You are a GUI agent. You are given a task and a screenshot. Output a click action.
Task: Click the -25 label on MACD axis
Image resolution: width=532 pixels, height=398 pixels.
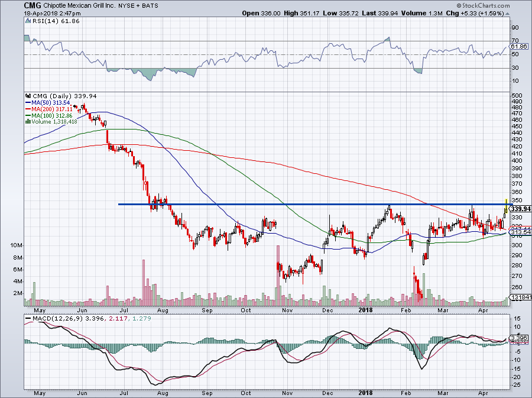click(517, 385)
